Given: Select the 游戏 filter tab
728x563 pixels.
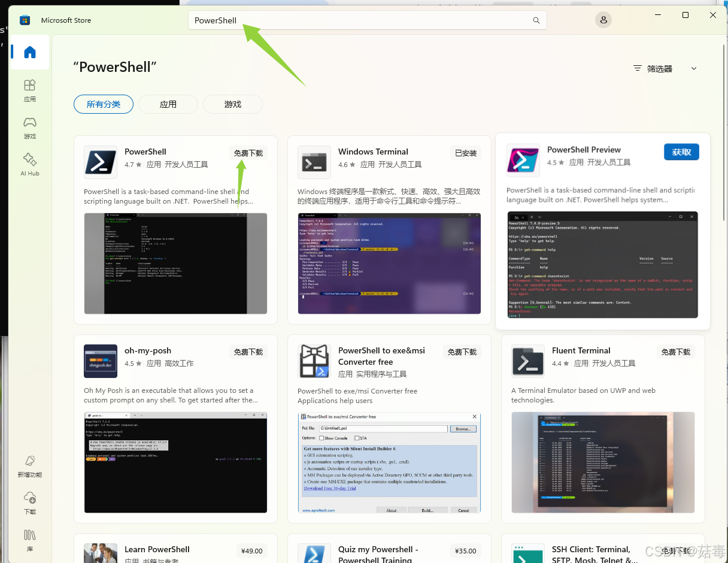Looking at the screenshot, I should (x=233, y=104).
